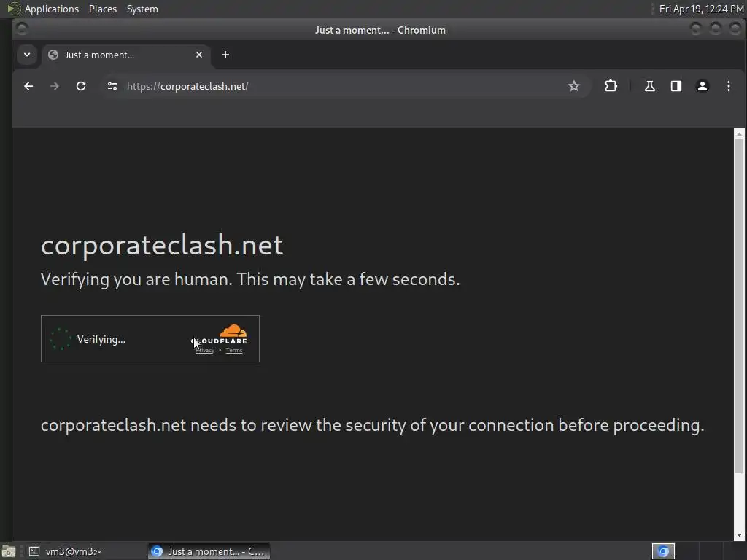Open Chrome Labs flask icon
This screenshot has width=747, height=560.
coord(650,86)
